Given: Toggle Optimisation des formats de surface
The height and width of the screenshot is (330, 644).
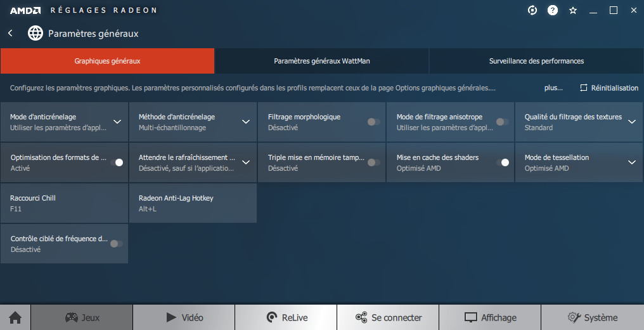Looking at the screenshot, I should (117, 162).
